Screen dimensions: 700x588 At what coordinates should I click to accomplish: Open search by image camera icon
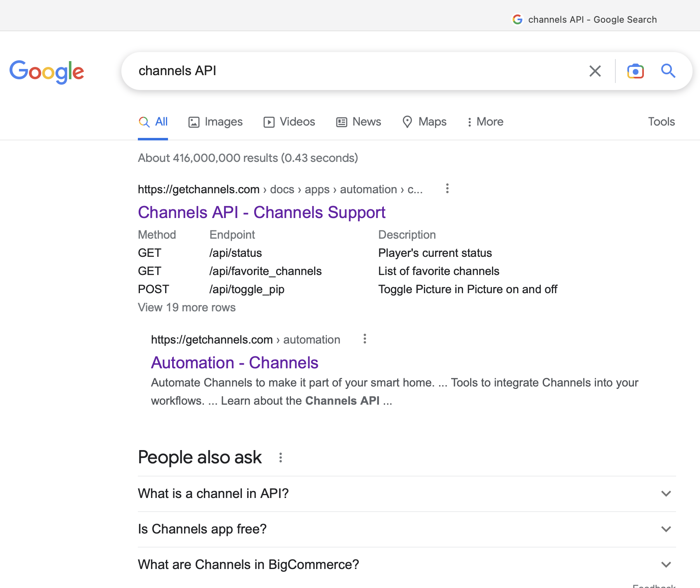point(635,71)
